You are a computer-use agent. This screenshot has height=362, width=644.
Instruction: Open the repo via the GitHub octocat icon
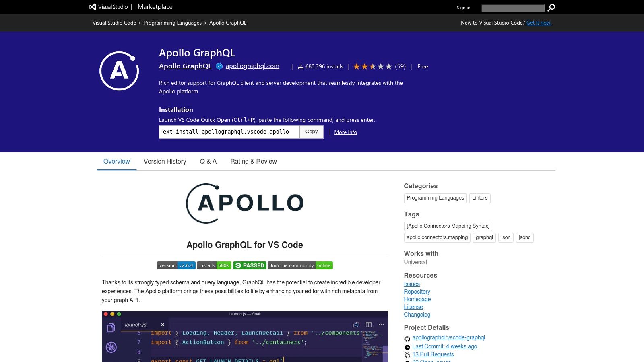click(x=407, y=339)
